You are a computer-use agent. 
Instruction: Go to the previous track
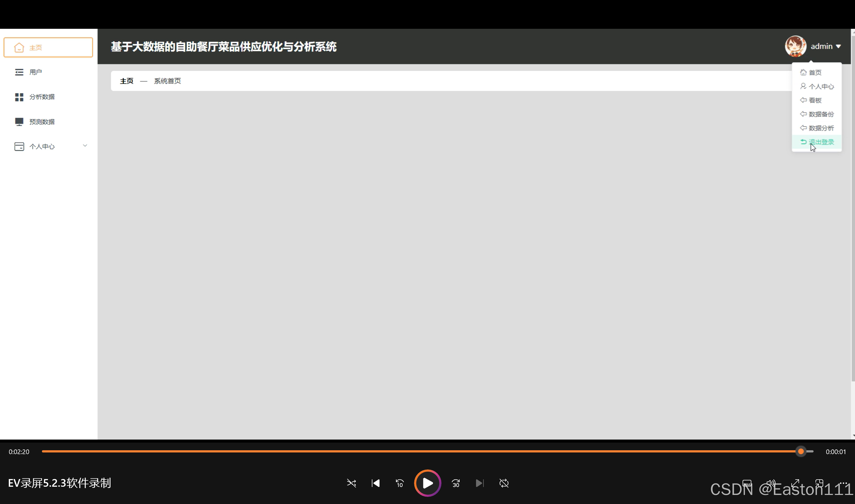pyautogui.click(x=376, y=483)
